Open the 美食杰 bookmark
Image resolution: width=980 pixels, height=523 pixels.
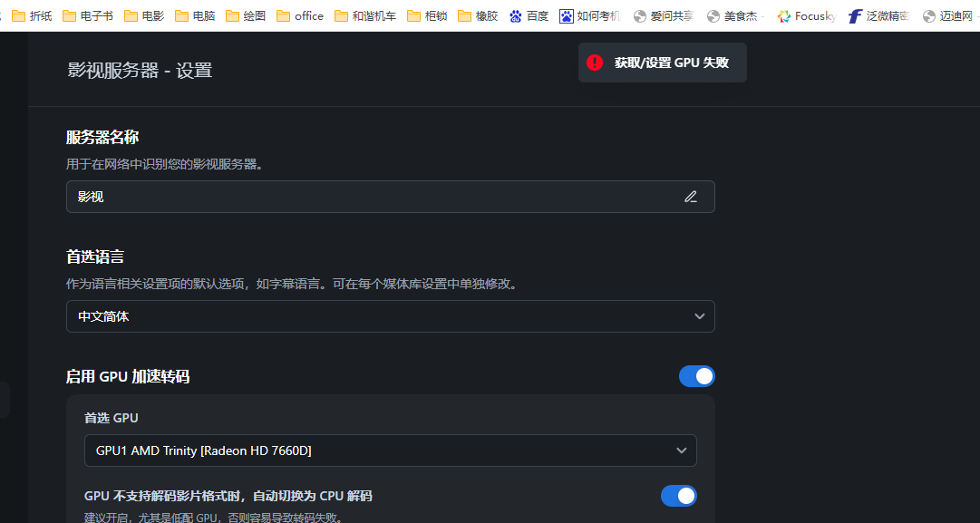point(735,15)
